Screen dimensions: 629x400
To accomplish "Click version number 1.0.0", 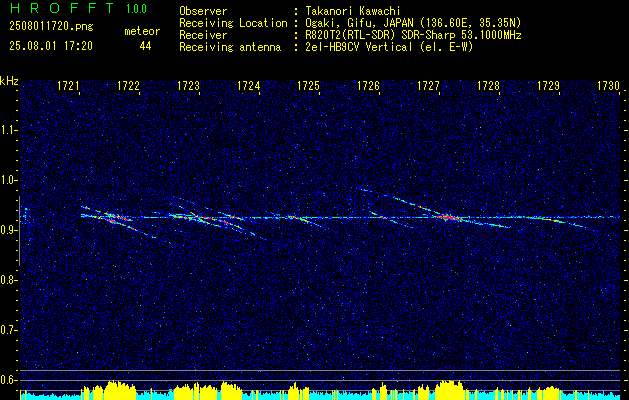I will [136, 9].
